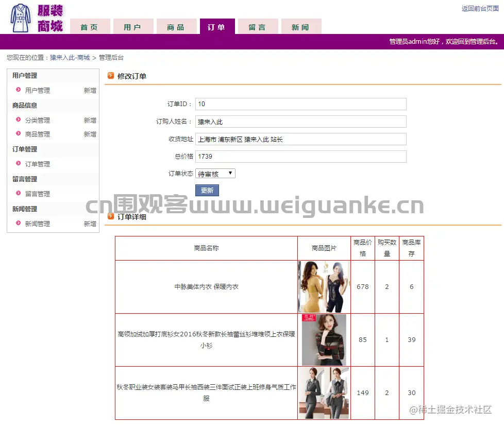
Task: Click the product name starting 秋冬职业装女装套装
Action: (x=206, y=392)
